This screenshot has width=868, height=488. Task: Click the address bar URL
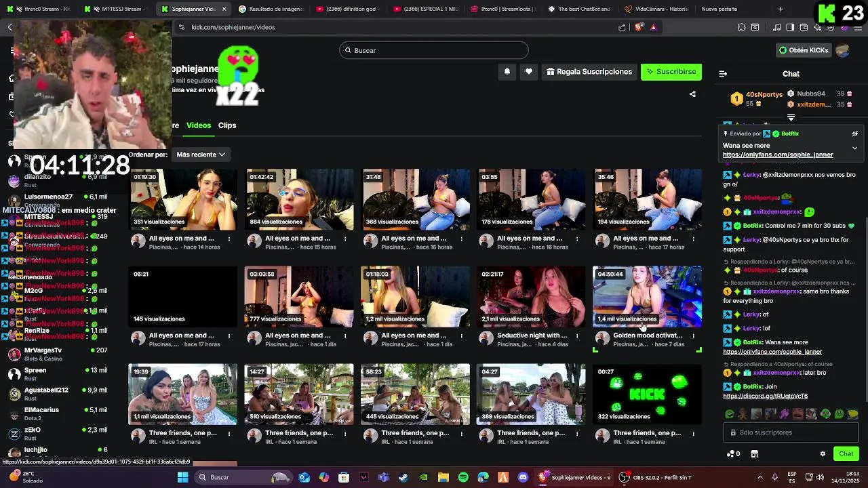[233, 27]
